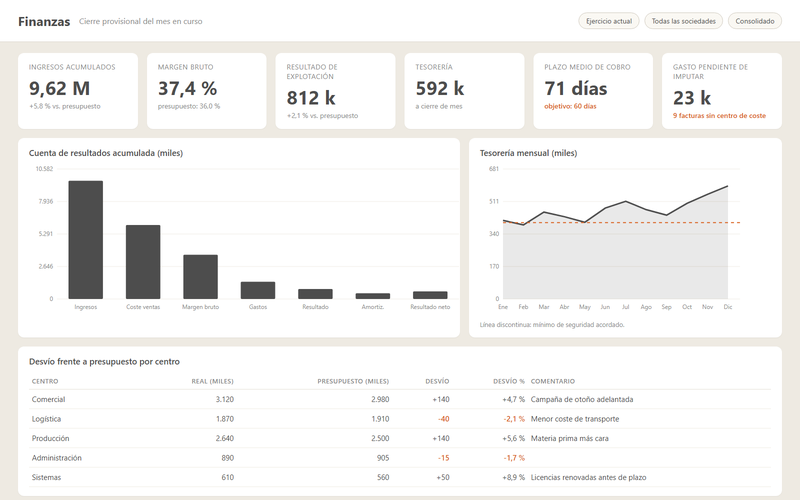Click the 1.910 budget value for Logística
800x500 pixels.
(380, 419)
